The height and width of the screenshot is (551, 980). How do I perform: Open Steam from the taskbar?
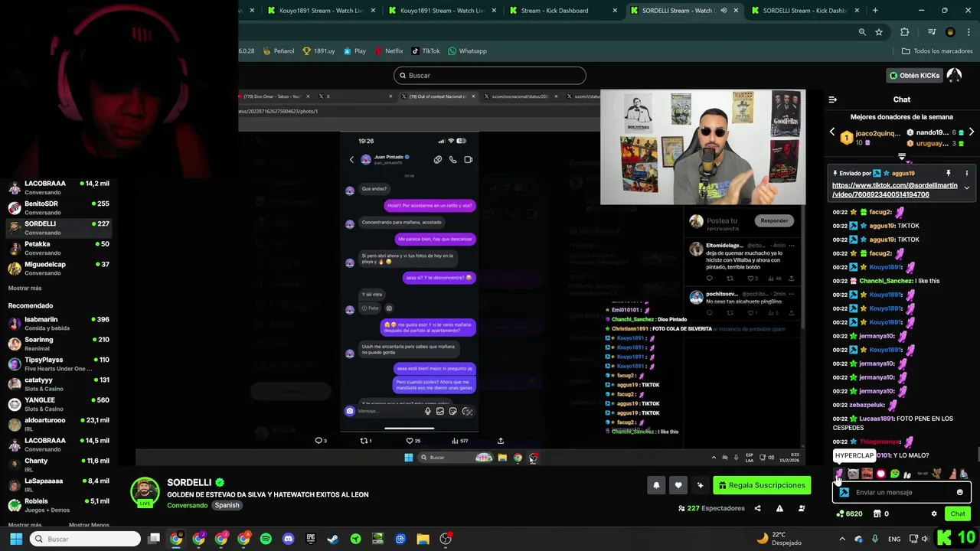tap(333, 539)
